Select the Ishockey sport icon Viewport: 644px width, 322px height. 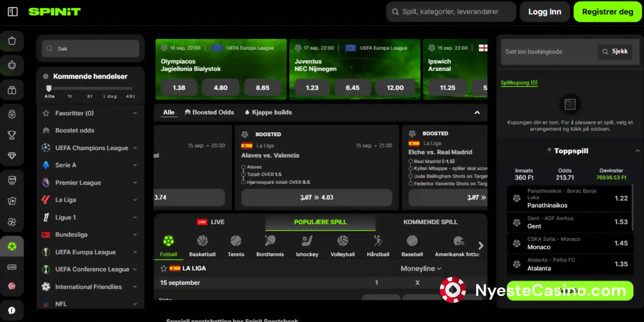click(307, 246)
